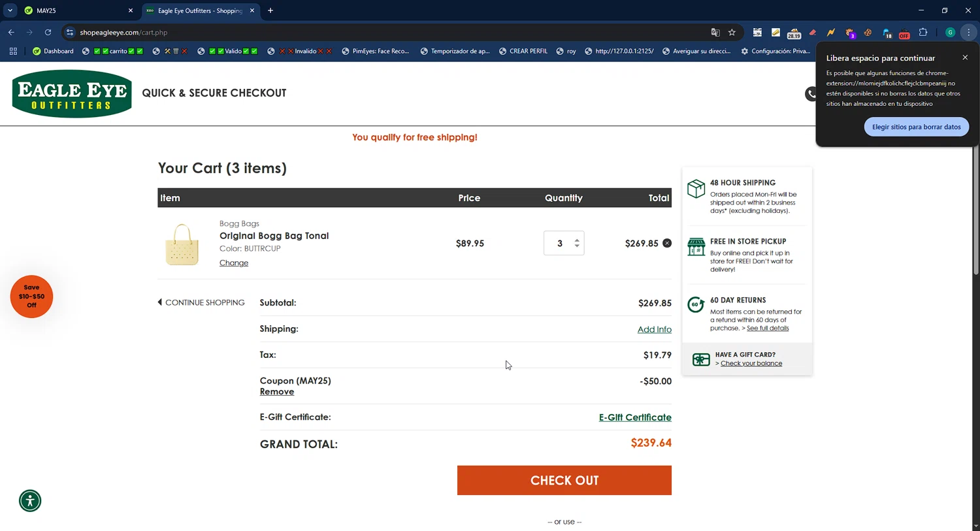Bookmark this page with the star icon
980x531 pixels.
coord(732,32)
